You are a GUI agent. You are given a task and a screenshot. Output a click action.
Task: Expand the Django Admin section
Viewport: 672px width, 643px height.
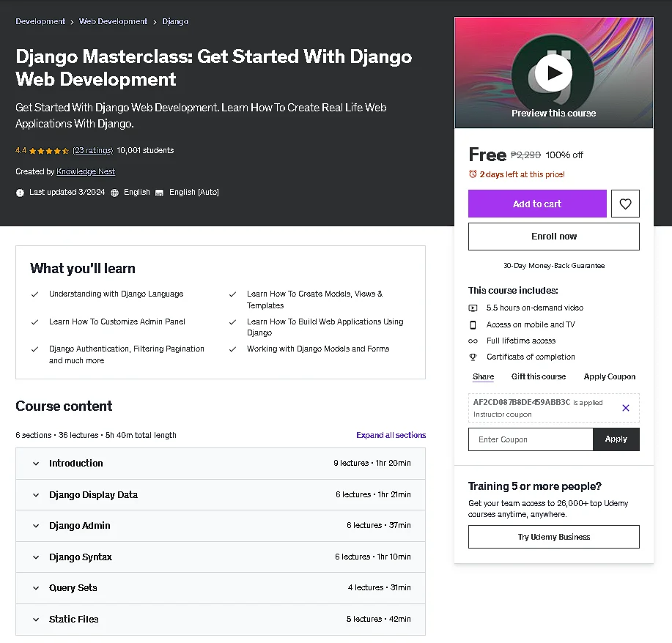click(x=221, y=526)
